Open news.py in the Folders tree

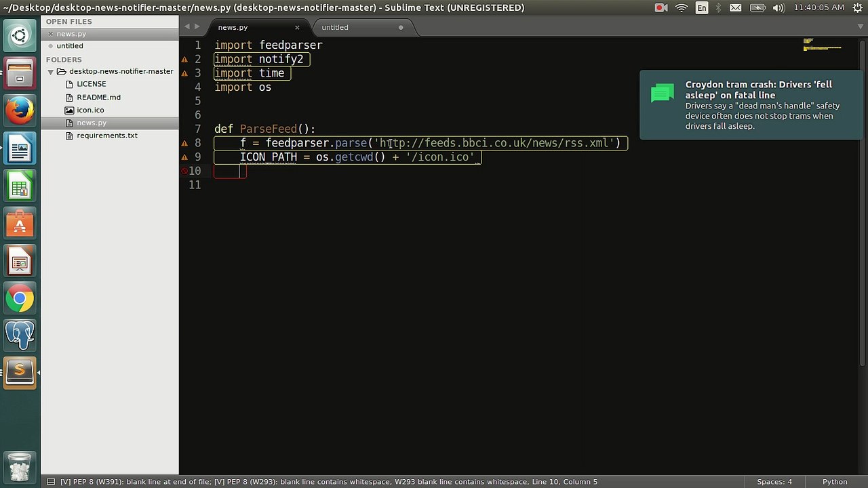pos(92,123)
